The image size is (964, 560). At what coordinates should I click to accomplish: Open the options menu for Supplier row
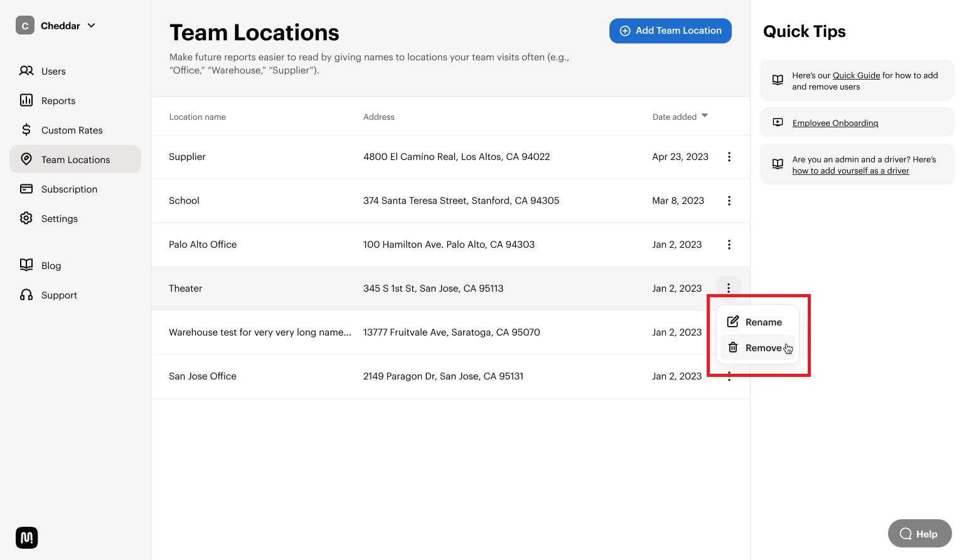coord(729,157)
